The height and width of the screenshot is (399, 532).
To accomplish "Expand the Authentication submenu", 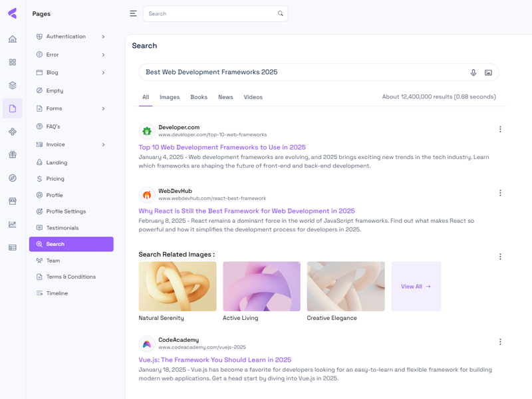I will [103, 37].
